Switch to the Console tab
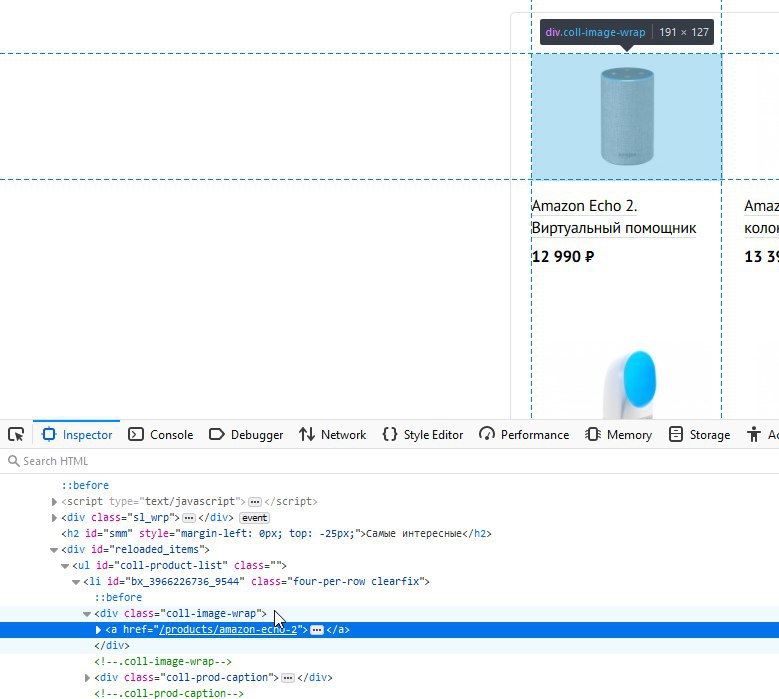Image resolution: width=779 pixels, height=699 pixels. click(x=161, y=435)
